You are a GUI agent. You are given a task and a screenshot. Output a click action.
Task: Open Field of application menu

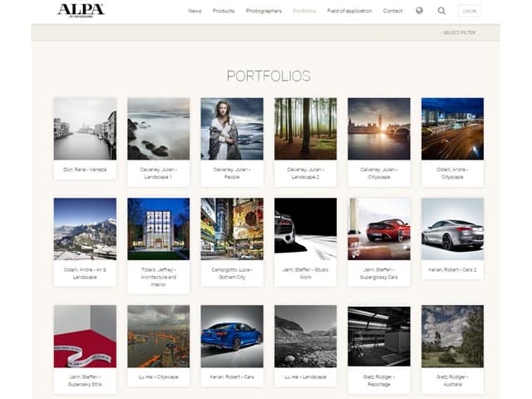point(349,11)
